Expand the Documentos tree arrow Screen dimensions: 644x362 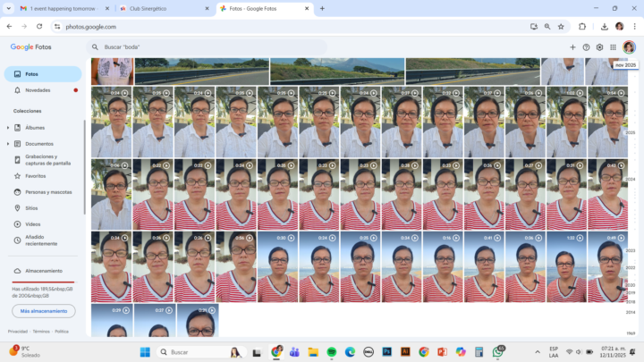[x=8, y=144]
